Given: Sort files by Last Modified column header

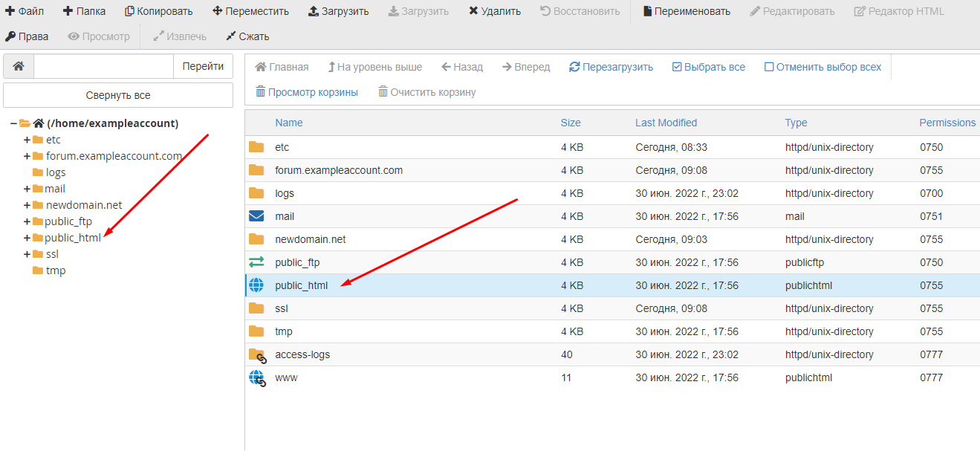Looking at the screenshot, I should [666, 123].
